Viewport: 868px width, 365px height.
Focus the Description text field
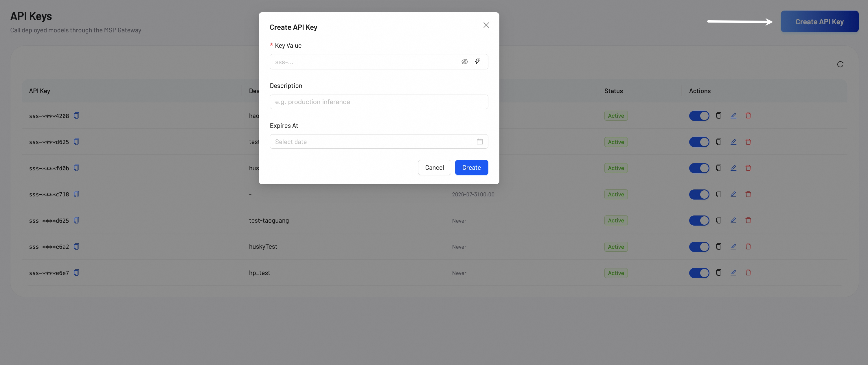point(379,102)
